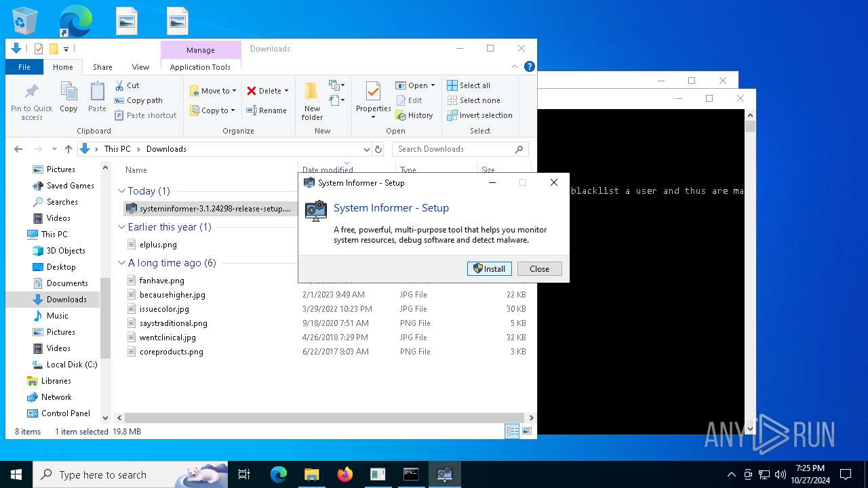The width and height of the screenshot is (868, 488).
Task: Open the volume control in the tray
Action: (781, 474)
